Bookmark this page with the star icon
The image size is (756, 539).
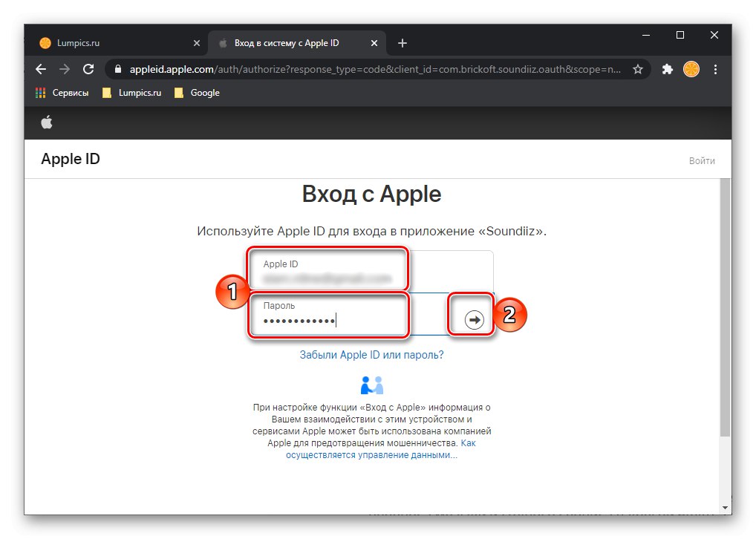(x=637, y=70)
